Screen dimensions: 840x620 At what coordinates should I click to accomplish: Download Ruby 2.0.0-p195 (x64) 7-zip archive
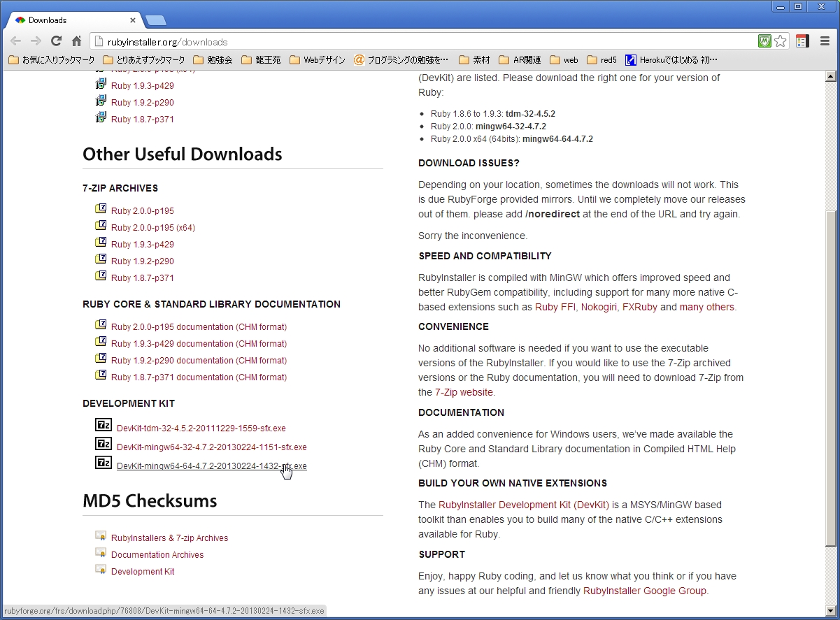(153, 228)
